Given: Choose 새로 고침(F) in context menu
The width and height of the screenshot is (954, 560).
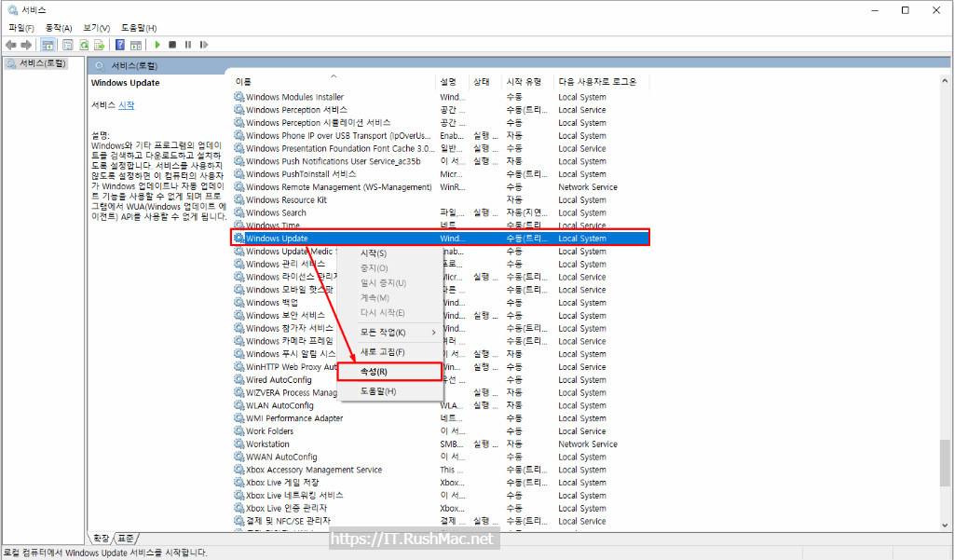Looking at the screenshot, I should 389,352.
